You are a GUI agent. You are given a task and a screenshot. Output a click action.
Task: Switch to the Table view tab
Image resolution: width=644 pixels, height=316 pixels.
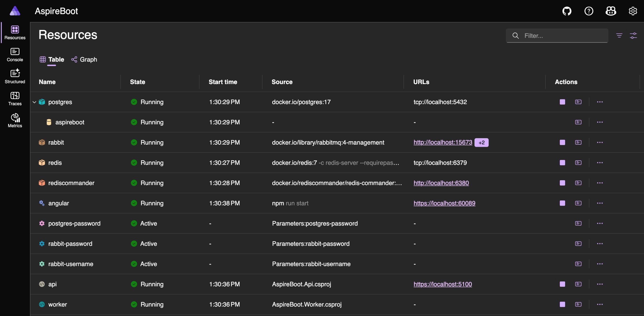tap(52, 59)
